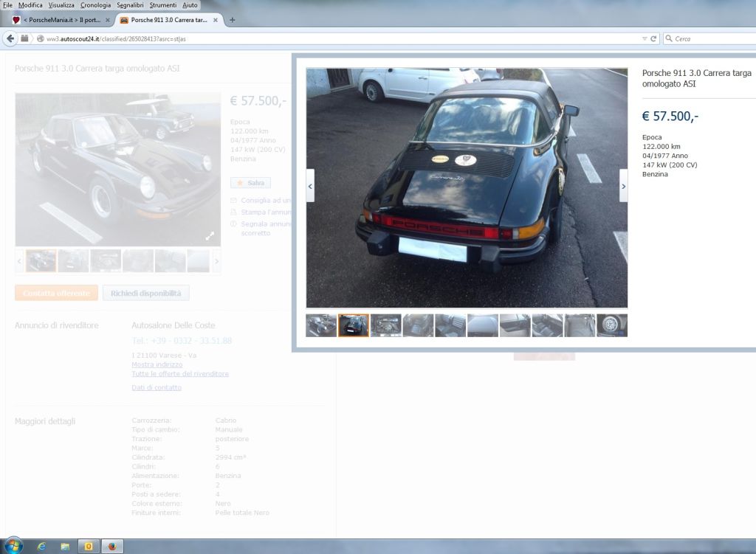The height and width of the screenshot is (554, 756).
Task: Click the large rear Porsche photo
Action: point(467,187)
